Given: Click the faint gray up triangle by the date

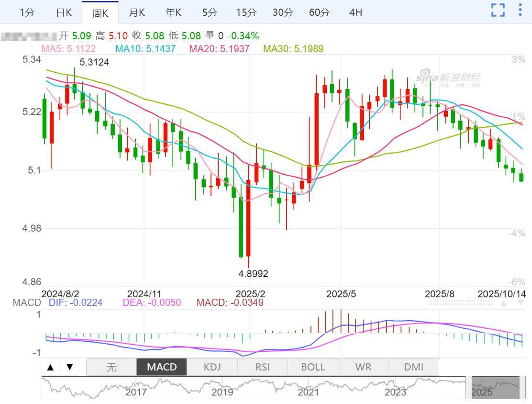Looking at the screenshot, I should [504, 303].
